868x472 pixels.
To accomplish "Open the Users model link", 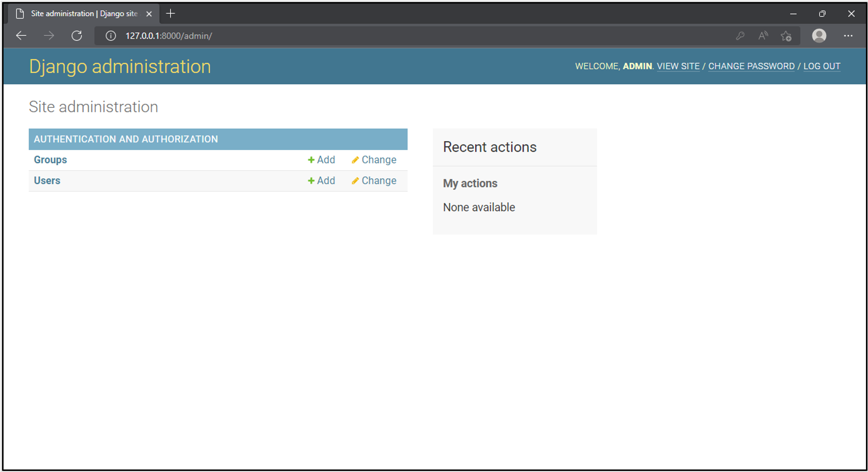I will coord(47,181).
